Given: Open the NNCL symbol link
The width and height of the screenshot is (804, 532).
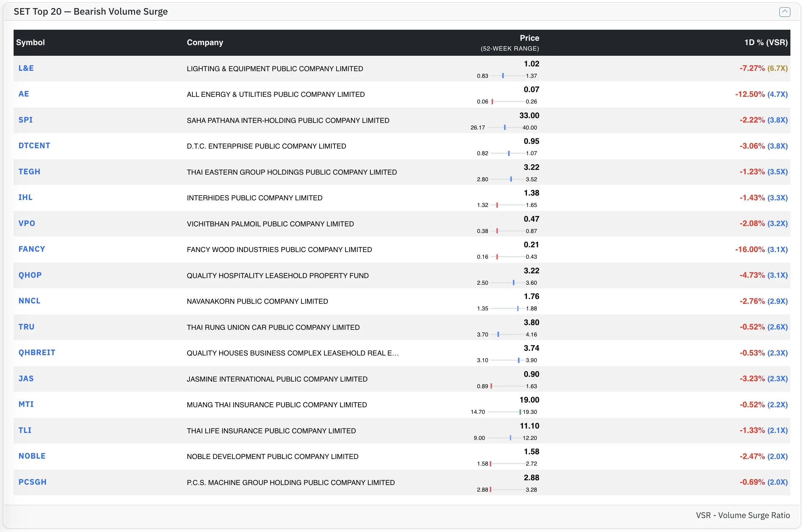Looking at the screenshot, I should tap(29, 301).
